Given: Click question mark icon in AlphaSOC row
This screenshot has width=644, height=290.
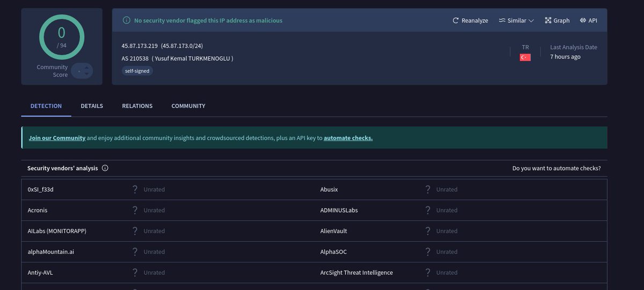Looking at the screenshot, I should (428, 251).
